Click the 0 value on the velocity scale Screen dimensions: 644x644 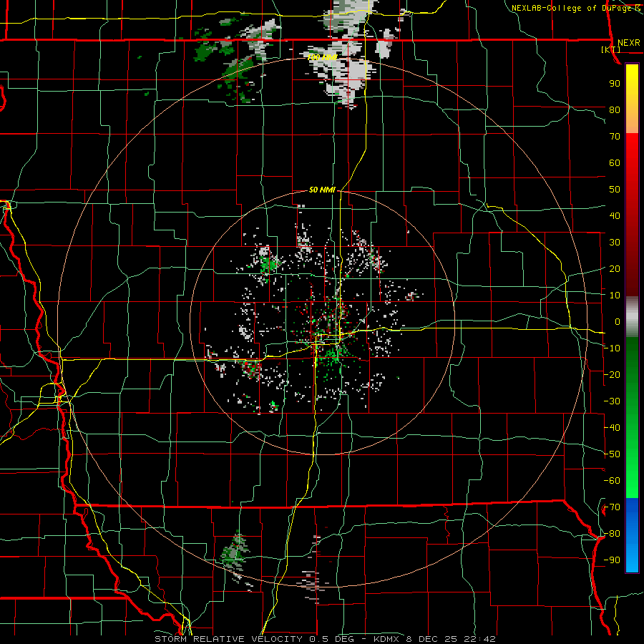[x=618, y=322]
